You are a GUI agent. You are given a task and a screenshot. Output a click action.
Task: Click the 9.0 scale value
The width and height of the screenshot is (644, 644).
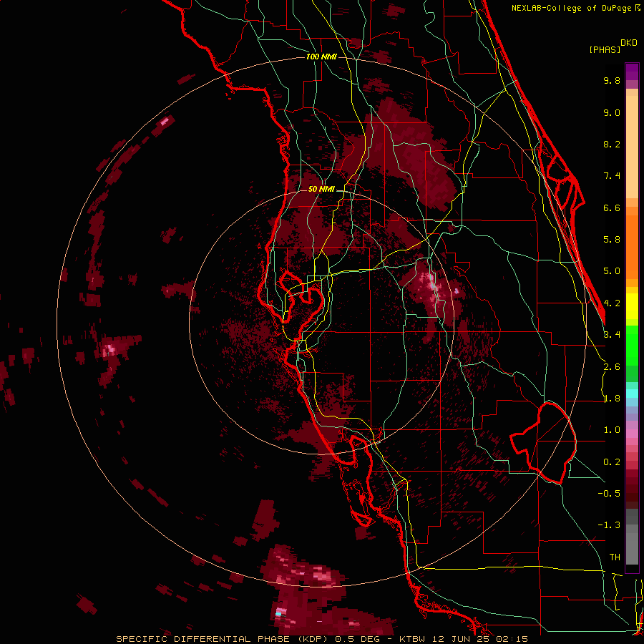pos(612,112)
